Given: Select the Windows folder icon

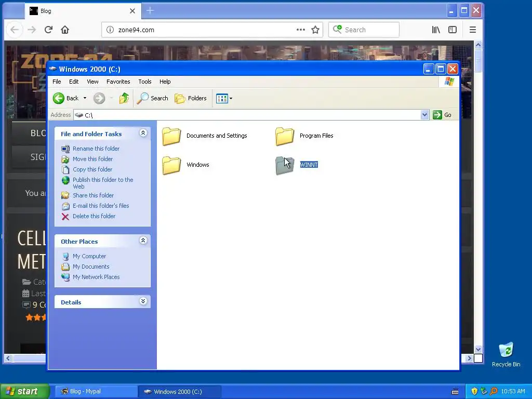Looking at the screenshot, I should pyautogui.click(x=171, y=165).
